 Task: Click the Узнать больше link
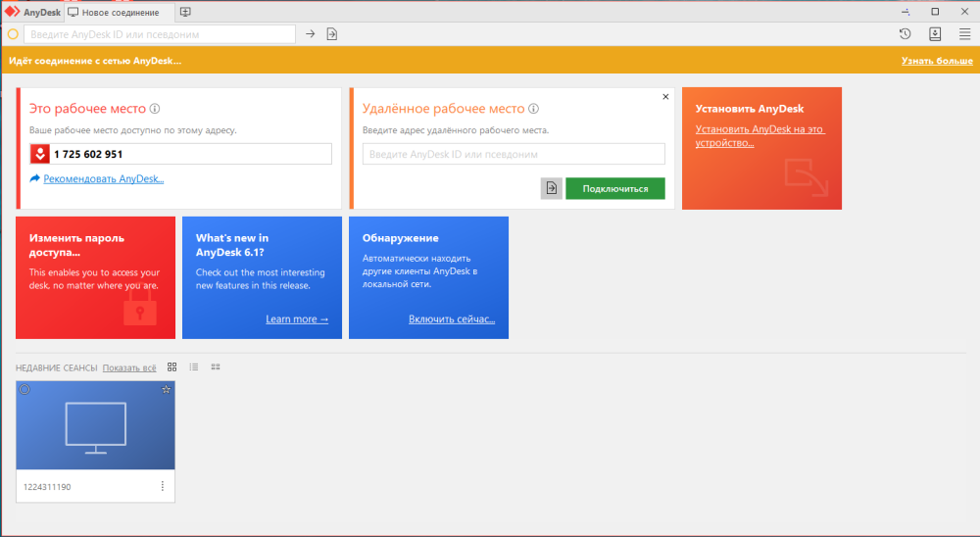pos(937,61)
